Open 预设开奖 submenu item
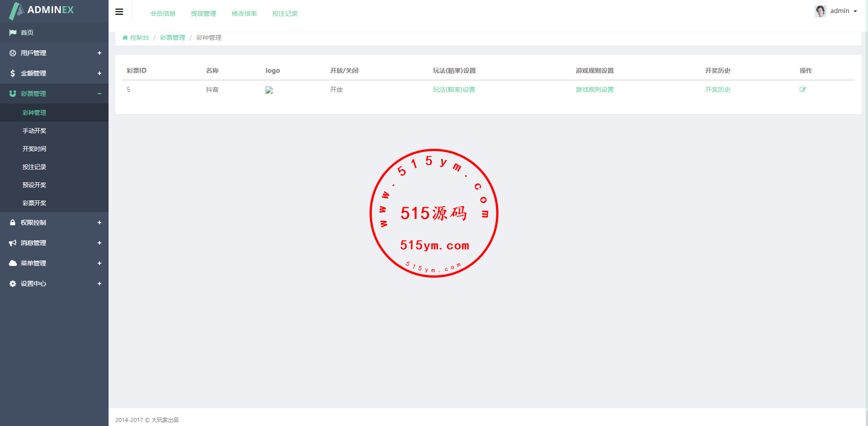868x426 pixels. pos(34,185)
